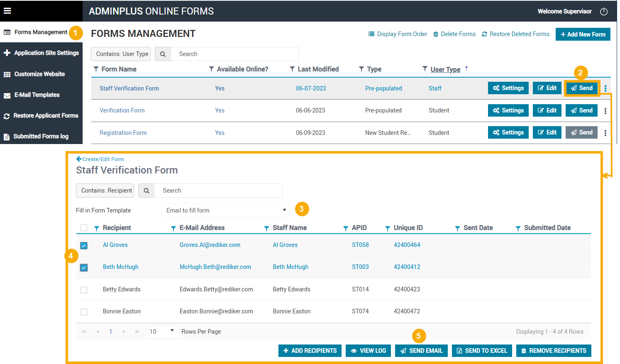Go to first page of recipients

pyautogui.click(x=84, y=332)
